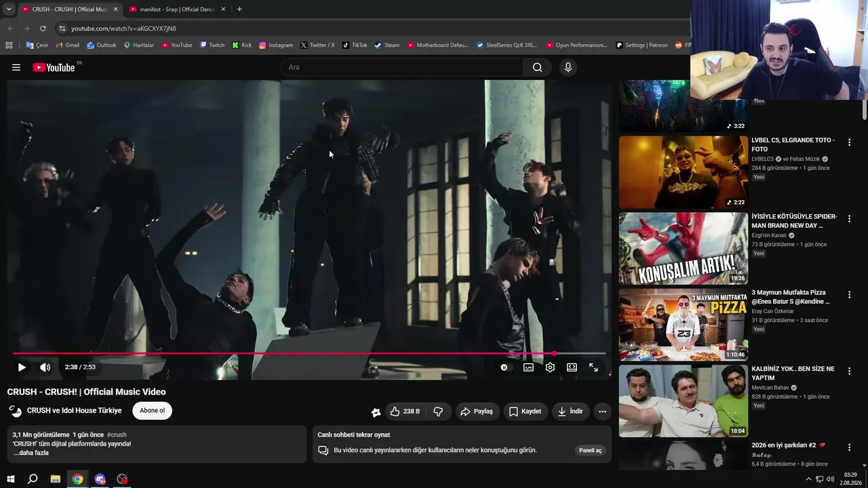Click the channel name Mevtcan Bahav

(x=770, y=388)
